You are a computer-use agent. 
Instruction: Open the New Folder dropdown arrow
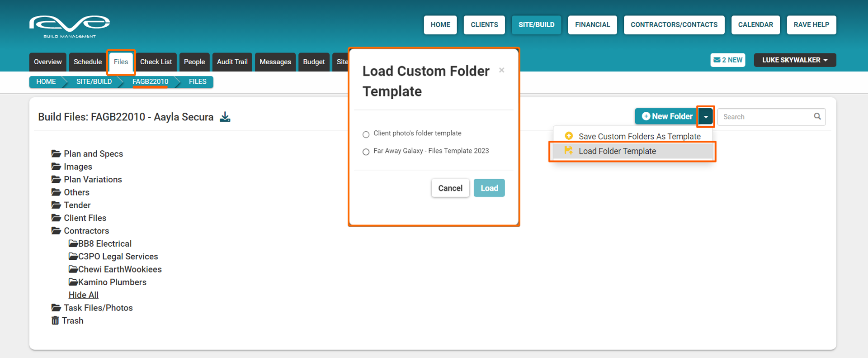(x=705, y=117)
